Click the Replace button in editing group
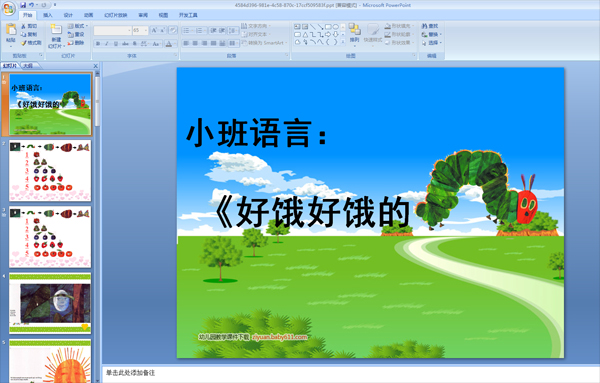600x383 pixels. (x=432, y=34)
